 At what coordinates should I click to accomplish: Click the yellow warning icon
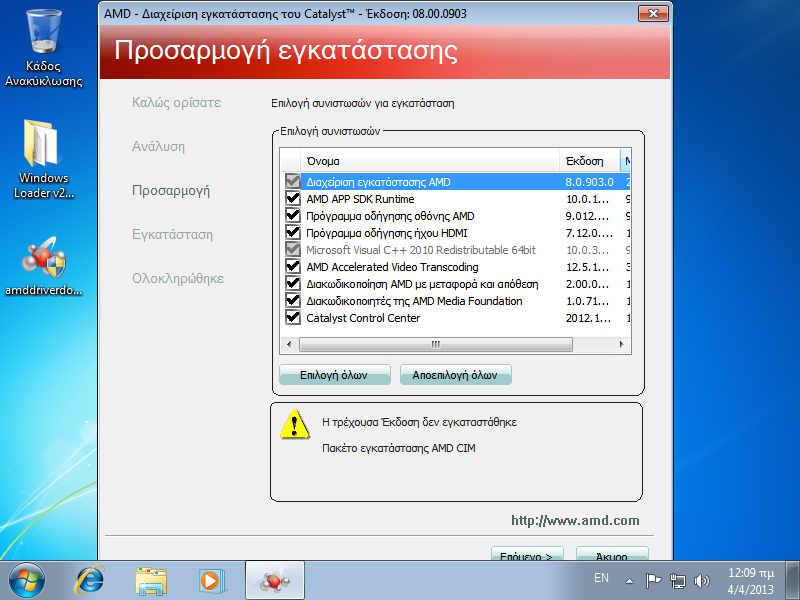294,424
